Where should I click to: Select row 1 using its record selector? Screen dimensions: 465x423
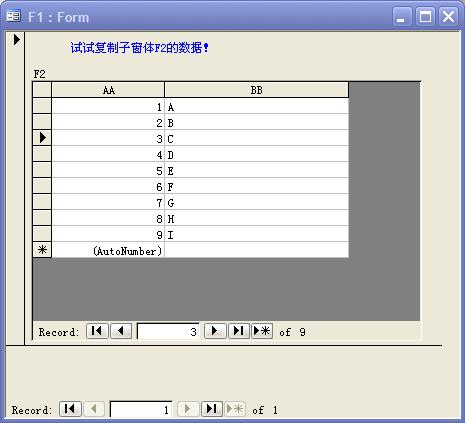(x=42, y=106)
